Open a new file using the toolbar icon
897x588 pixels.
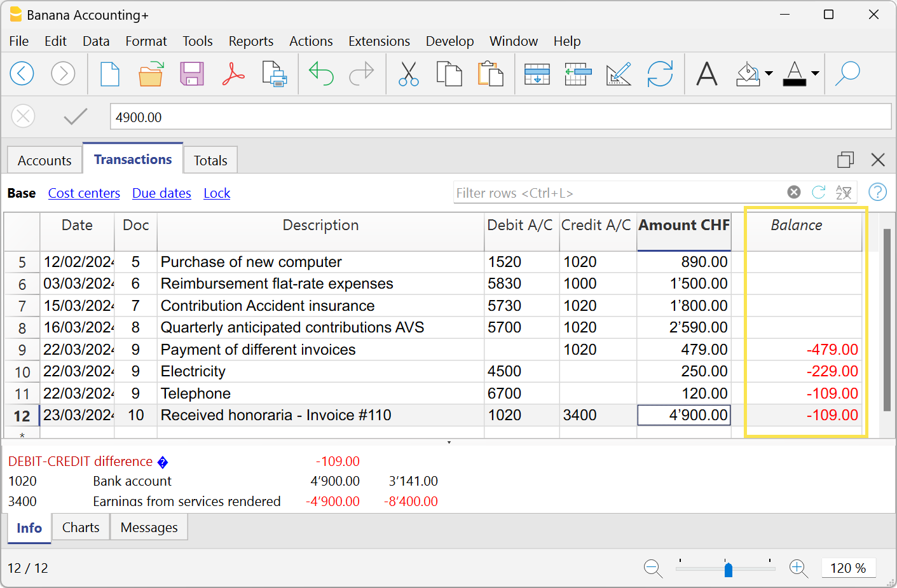(109, 74)
